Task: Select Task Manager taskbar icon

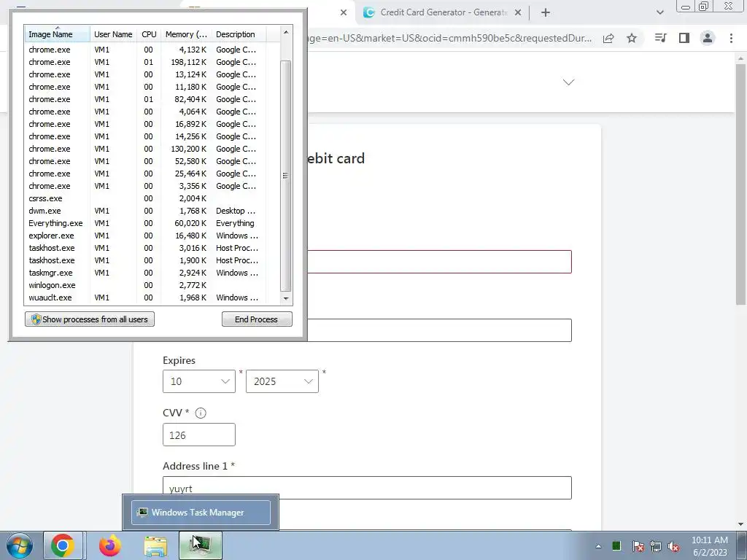Action: (201, 545)
